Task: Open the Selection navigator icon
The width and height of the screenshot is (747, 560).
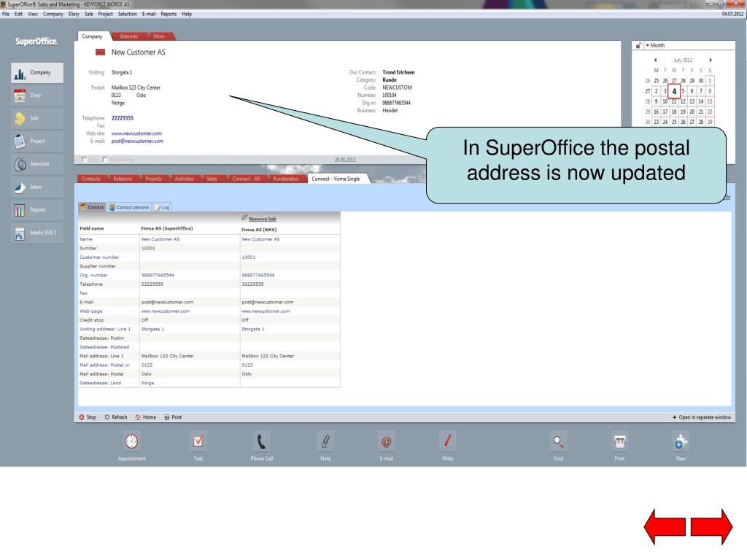Action: tap(20, 164)
